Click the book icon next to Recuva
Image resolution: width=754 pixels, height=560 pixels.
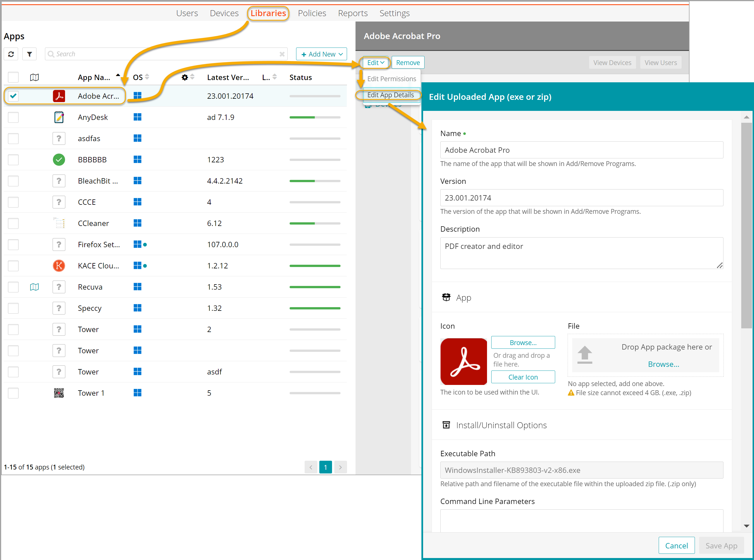(34, 287)
